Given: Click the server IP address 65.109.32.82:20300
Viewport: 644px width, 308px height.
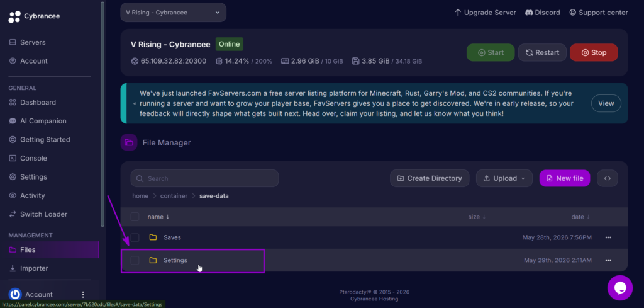Looking at the screenshot, I should 174,61.
